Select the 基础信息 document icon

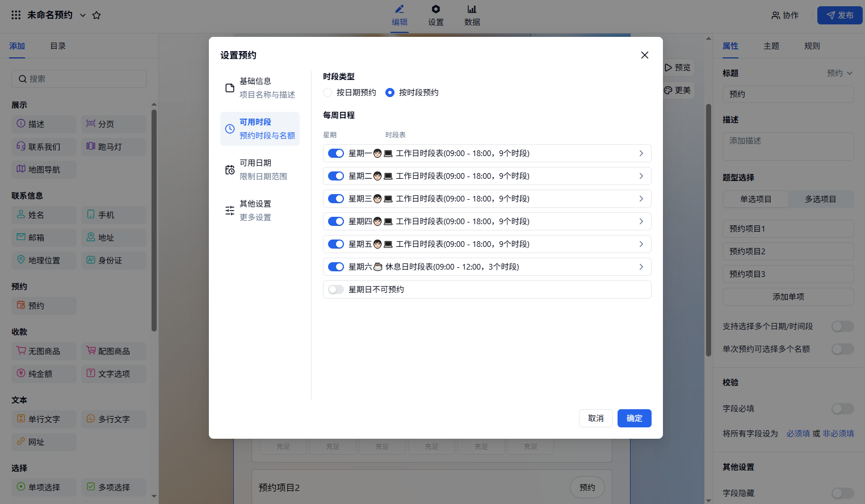coord(230,88)
